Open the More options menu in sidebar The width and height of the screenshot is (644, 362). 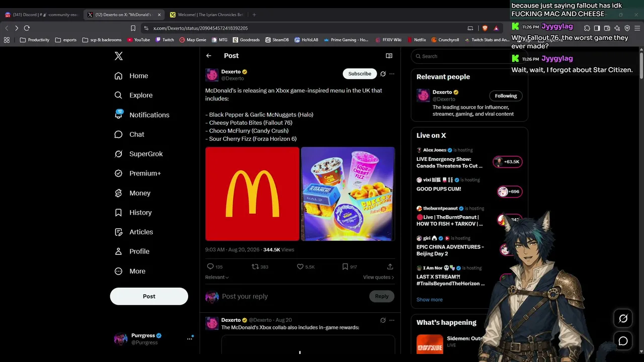click(x=130, y=271)
